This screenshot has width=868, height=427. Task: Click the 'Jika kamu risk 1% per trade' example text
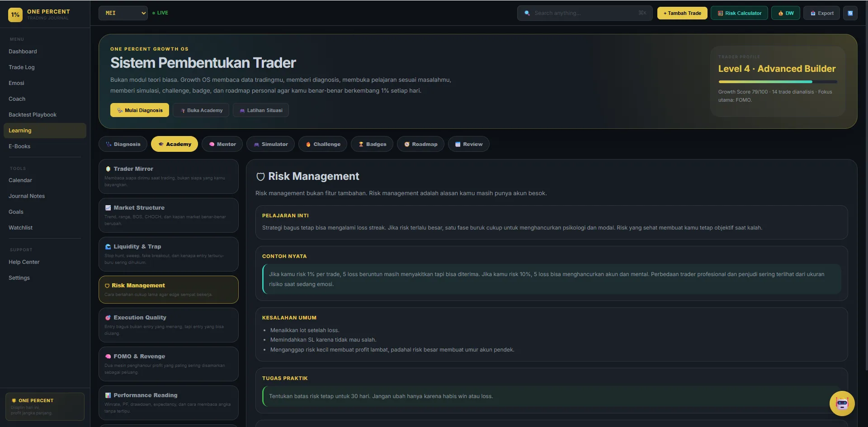pos(547,279)
